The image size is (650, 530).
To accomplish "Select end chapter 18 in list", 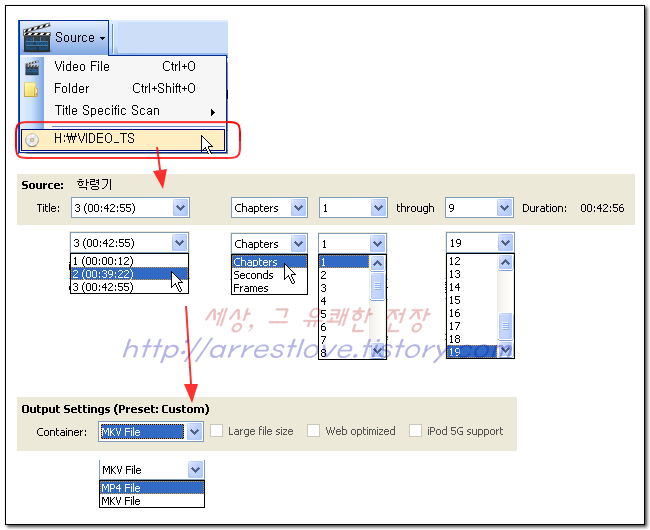I will [x=472, y=339].
